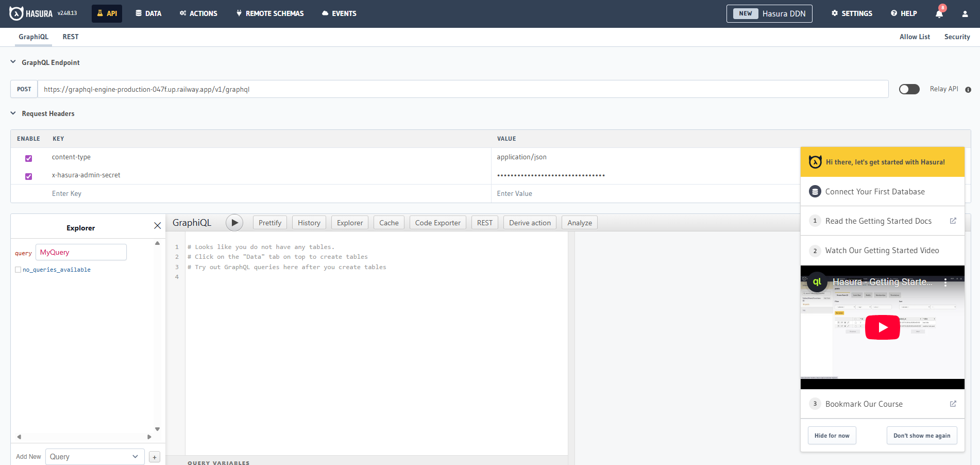Uncheck the x-hasura-admin-secret header
Viewport: 980px width, 465px height.
pos(28,176)
